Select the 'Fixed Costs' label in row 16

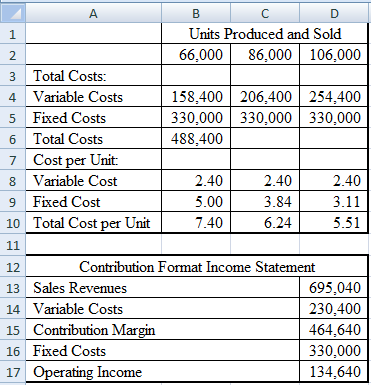click(x=69, y=351)
